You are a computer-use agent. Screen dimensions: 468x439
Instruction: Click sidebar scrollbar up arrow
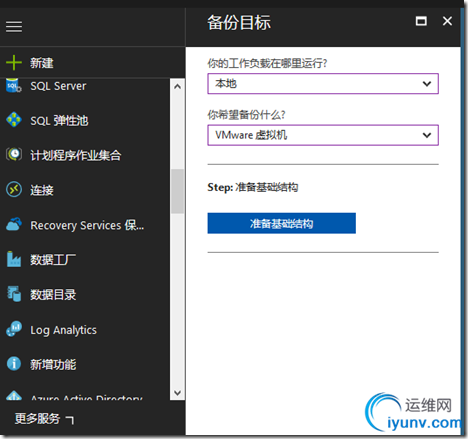point(177,87)
